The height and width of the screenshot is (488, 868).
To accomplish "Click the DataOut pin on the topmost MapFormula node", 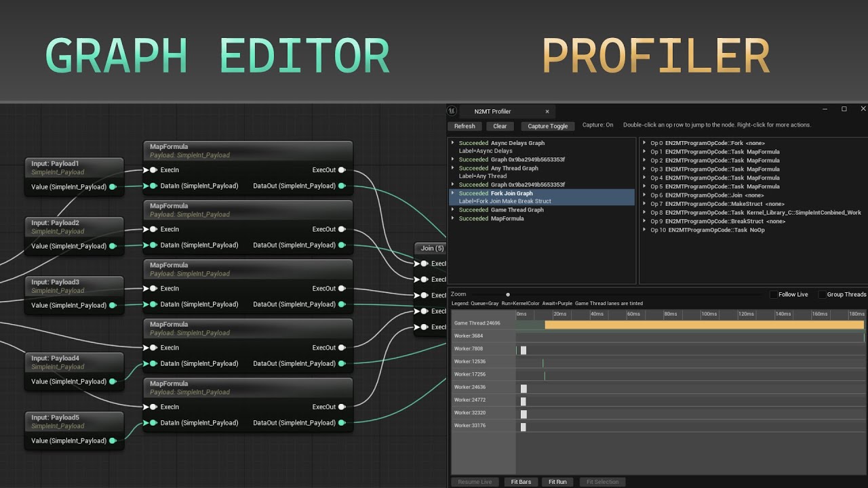I will (342, 186).
